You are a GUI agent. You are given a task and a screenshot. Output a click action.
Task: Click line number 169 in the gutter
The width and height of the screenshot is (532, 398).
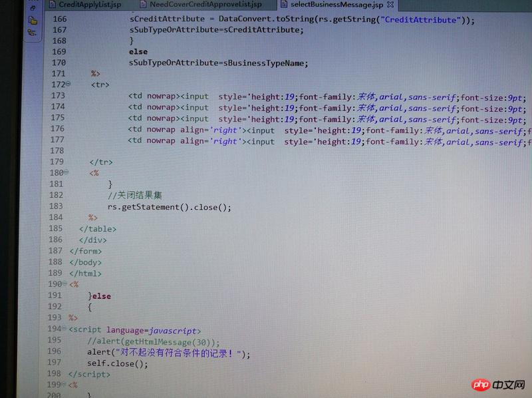click(x=59, y=52)
